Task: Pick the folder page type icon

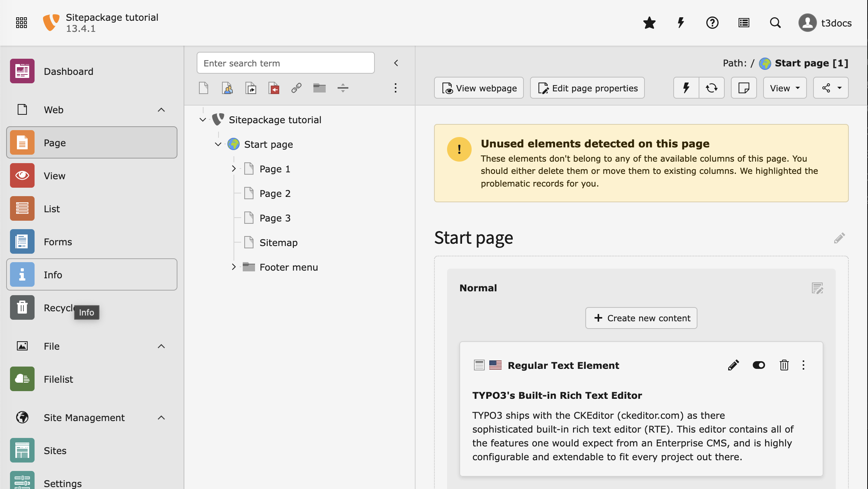Action: (x=320, y=88)
